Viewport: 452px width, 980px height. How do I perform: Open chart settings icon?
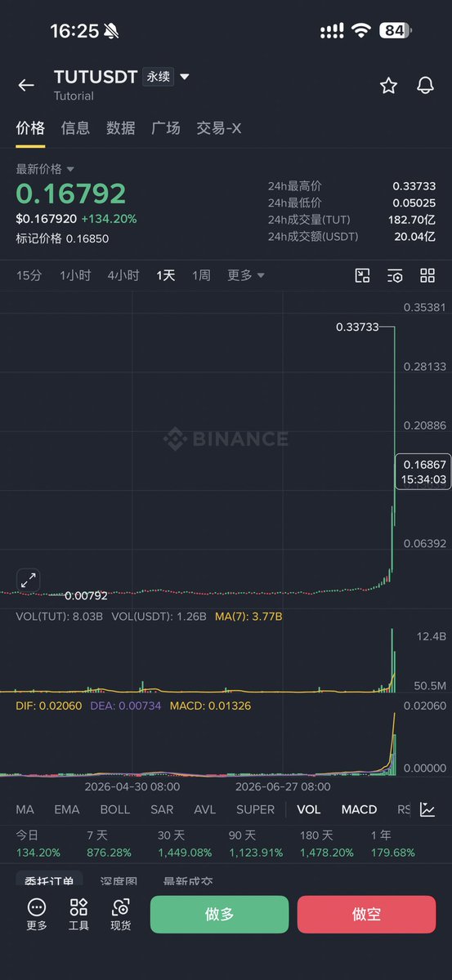tap(395, 275)
